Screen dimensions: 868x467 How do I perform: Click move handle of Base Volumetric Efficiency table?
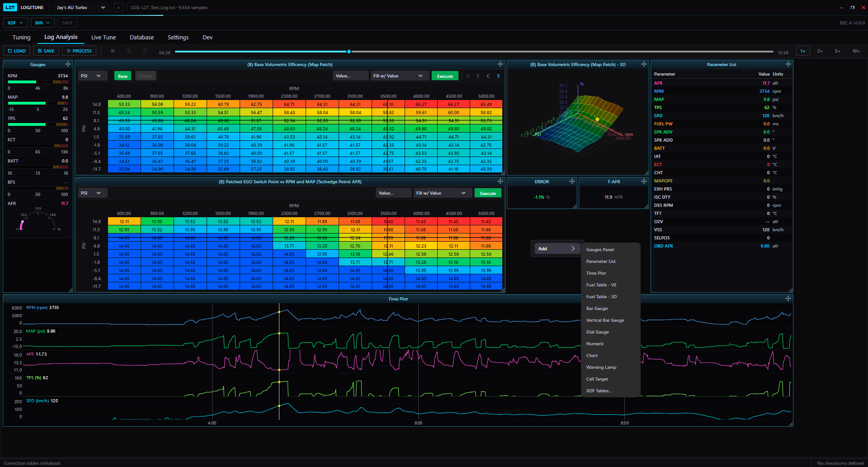point(500,64)
